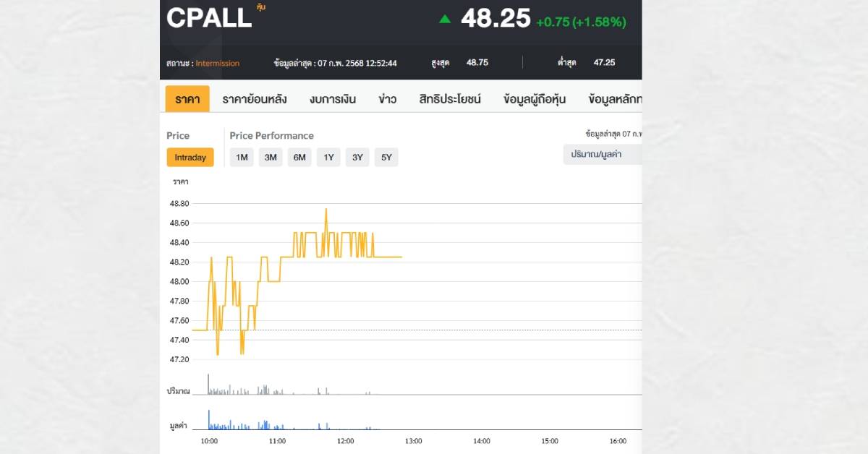Select the สิทธิประโยชน์ tab
Image resolution: width=868 pixels, height=454 pixels.
coord(450,99)
